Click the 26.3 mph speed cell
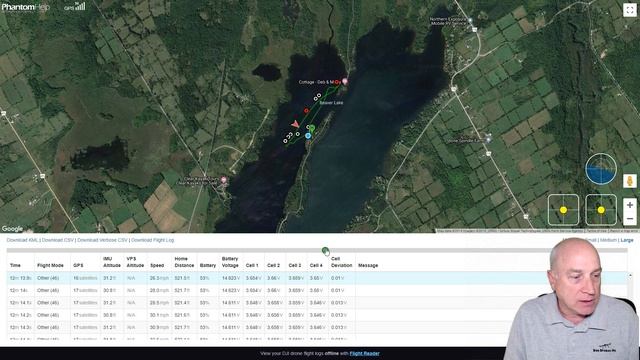This screenshot has width=640, height=360. pos(159,278)
